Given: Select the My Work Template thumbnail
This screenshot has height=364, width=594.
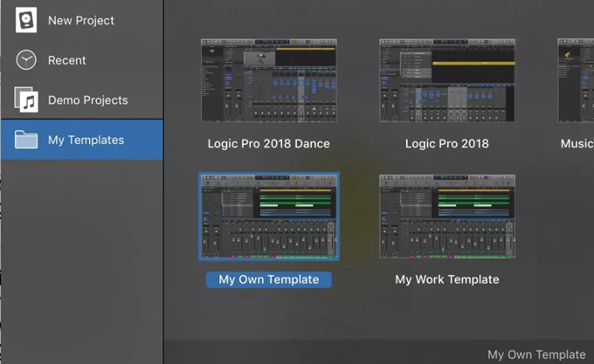Looking at the screenshot, I should (x=447, y=216).
